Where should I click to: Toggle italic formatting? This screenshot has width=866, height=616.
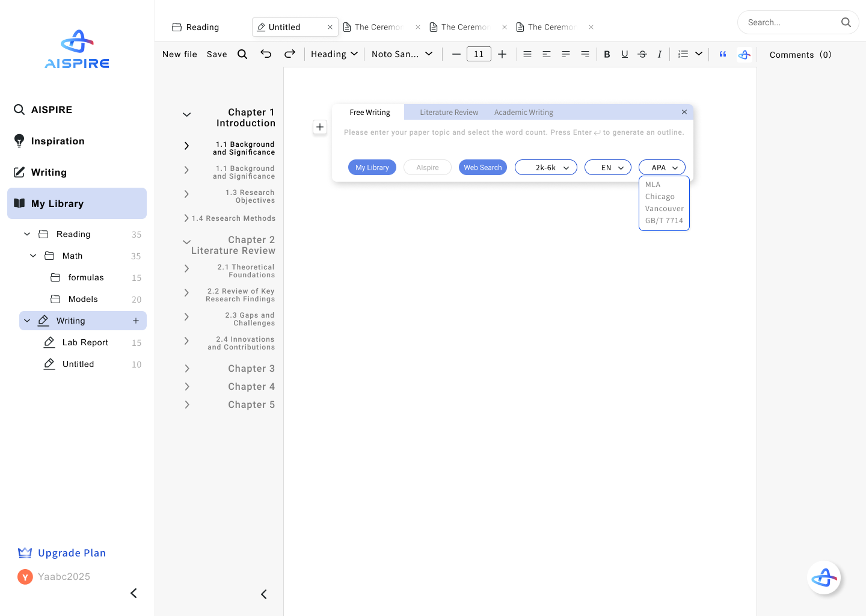(x=660, y=54)
